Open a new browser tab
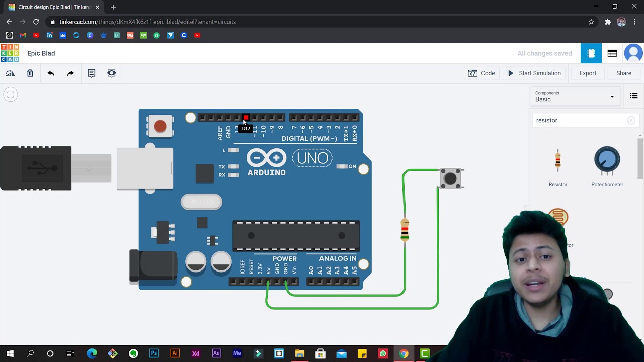Viewport: 644px width, 362px height. coord(113,7)
